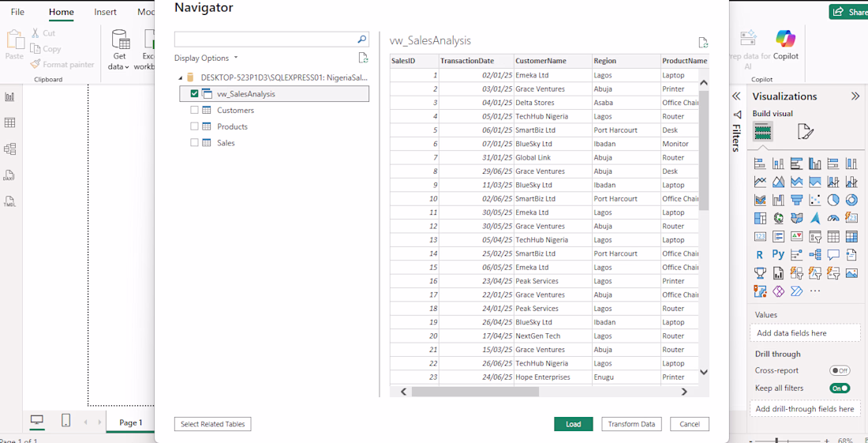868x443 pixels.
Task: Open the Display Options dropdown
Action: (206, 58)
